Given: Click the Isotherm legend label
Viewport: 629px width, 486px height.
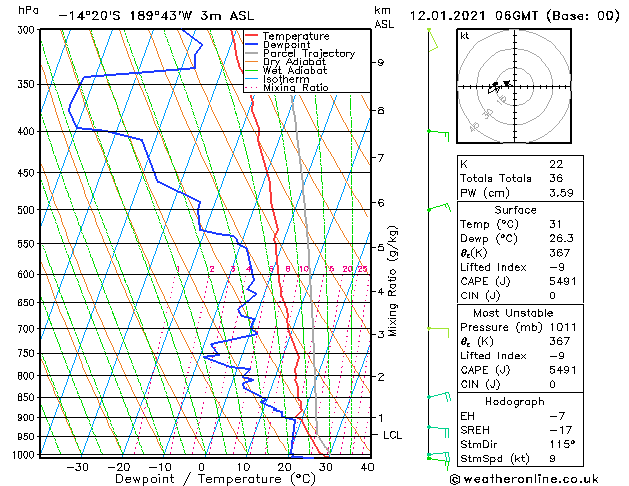Looking at the screenshot, I should pos(286,79).
